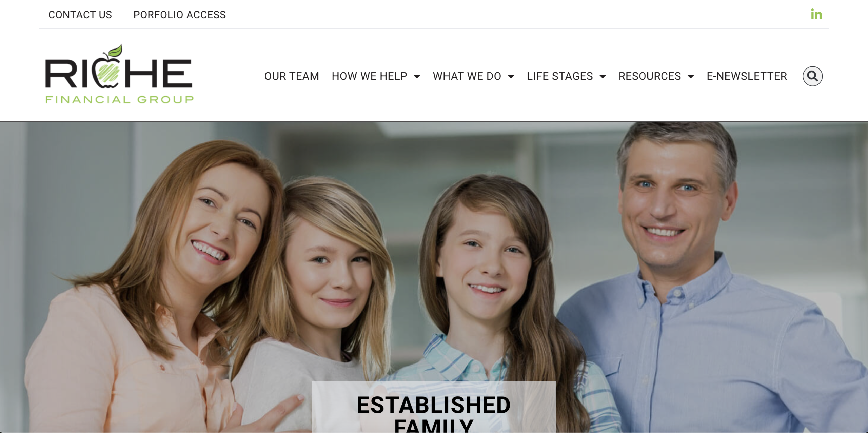Select the Resources menu label
868x433 pixels.
point(650,76)
